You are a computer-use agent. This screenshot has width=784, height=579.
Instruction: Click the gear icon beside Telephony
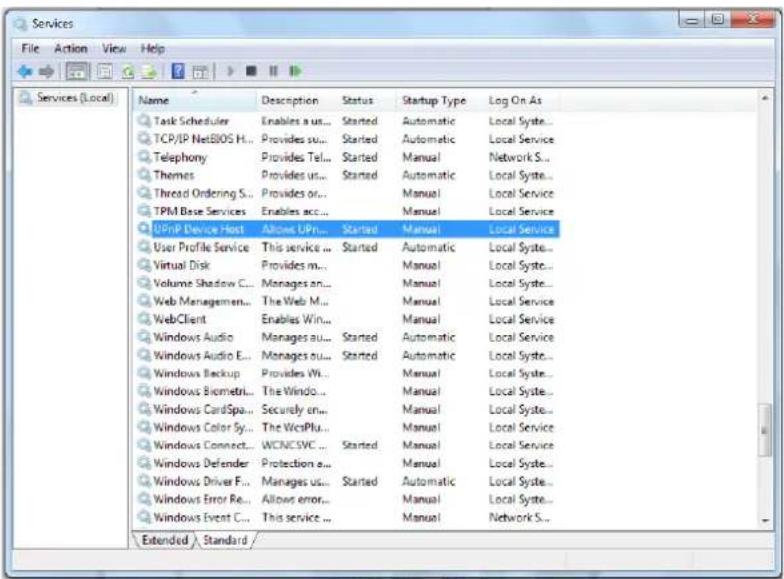click(144, 156)
